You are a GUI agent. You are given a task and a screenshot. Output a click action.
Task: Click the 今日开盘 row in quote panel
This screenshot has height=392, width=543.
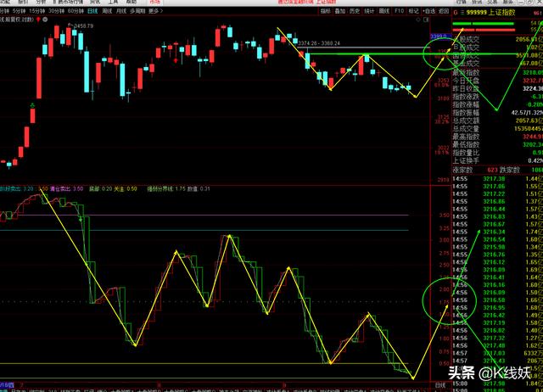497,81
